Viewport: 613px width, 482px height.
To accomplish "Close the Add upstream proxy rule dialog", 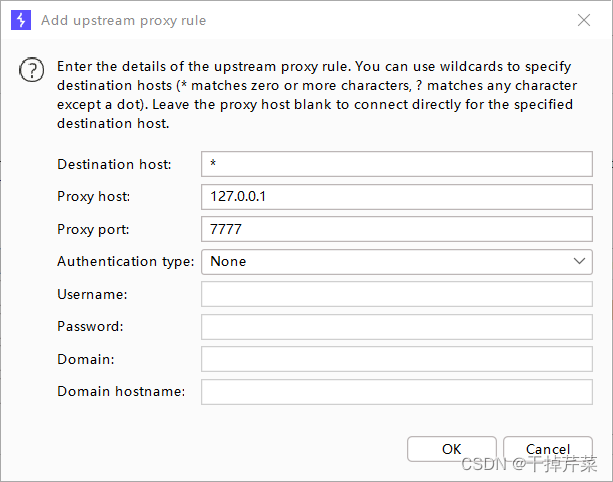I will (x=584, y=20).
